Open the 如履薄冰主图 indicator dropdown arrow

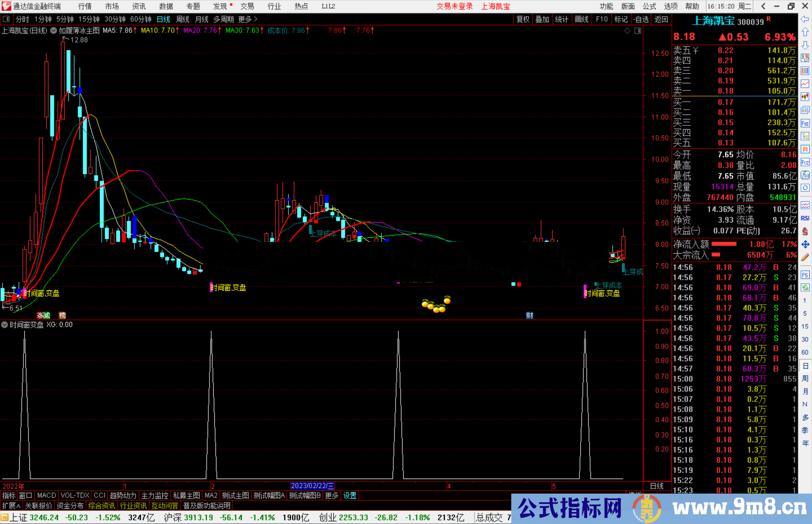tap(53, 31)
